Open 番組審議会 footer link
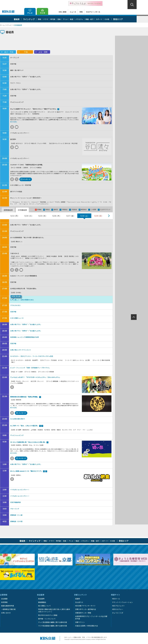The width and height of the screenshot is (148, 644). tap(42, 602)
